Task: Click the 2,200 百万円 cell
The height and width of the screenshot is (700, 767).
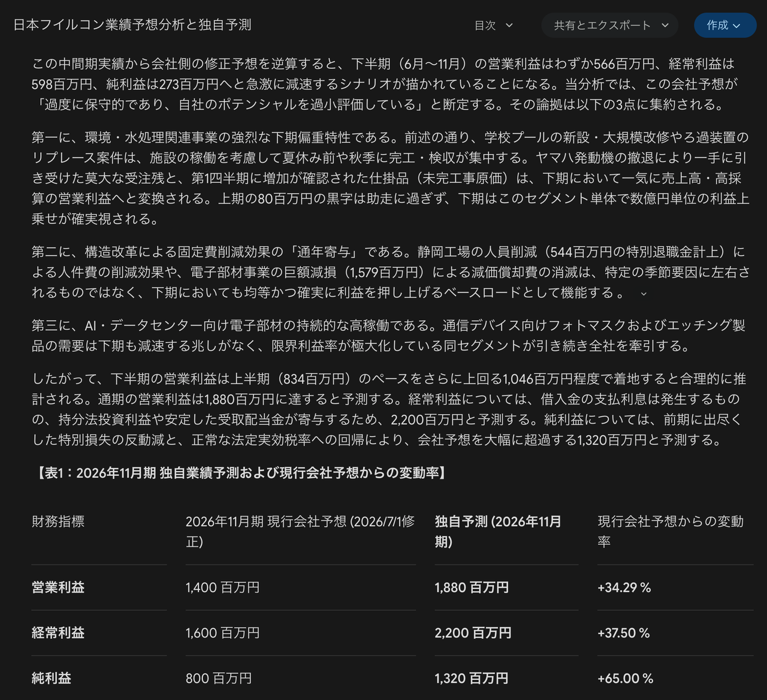Action: click(473, 633)
